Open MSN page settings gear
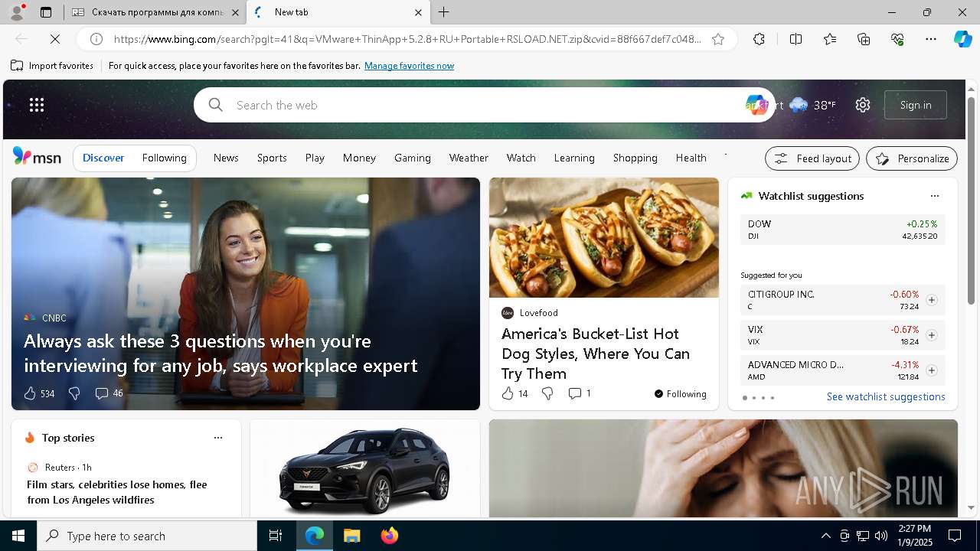This screenshot has width=980, height=551. click(863, 105)
